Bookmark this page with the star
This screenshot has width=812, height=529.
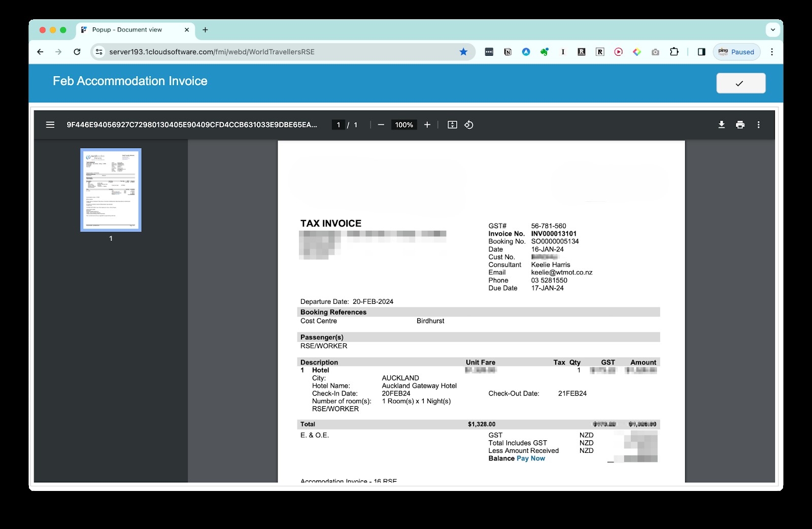[463, 52]
